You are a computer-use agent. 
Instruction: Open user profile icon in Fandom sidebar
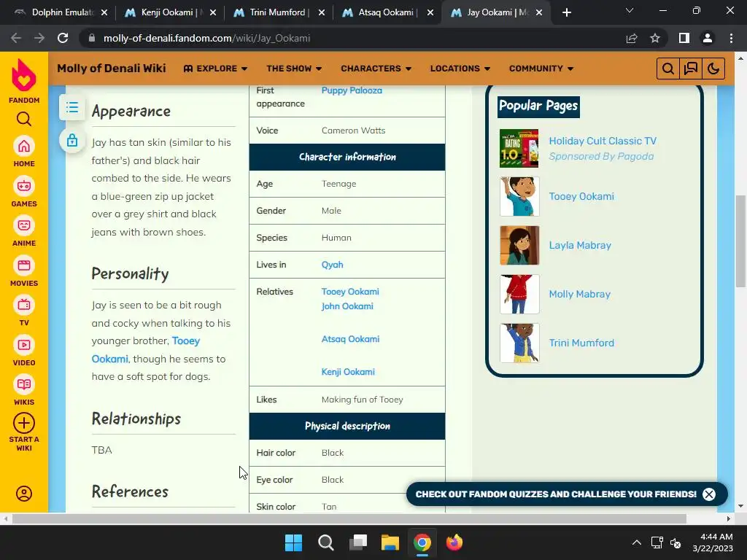point(24,494)
